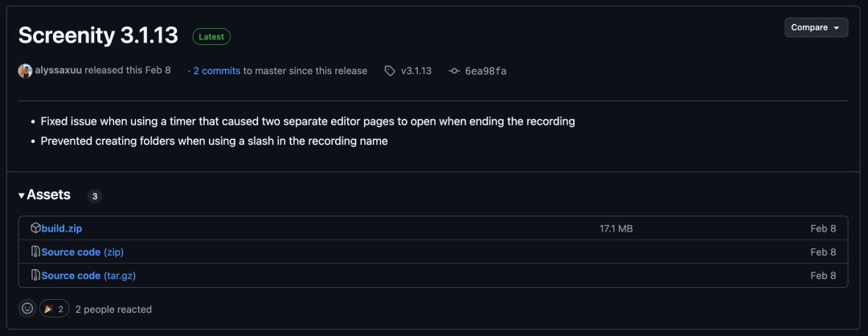Open the Compare dropdown
This screenshot has height=336, width=868.
[x=816, y=27]
